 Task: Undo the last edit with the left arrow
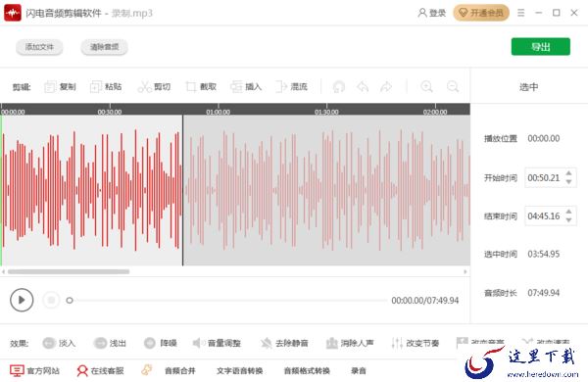(x=363, y=86)
